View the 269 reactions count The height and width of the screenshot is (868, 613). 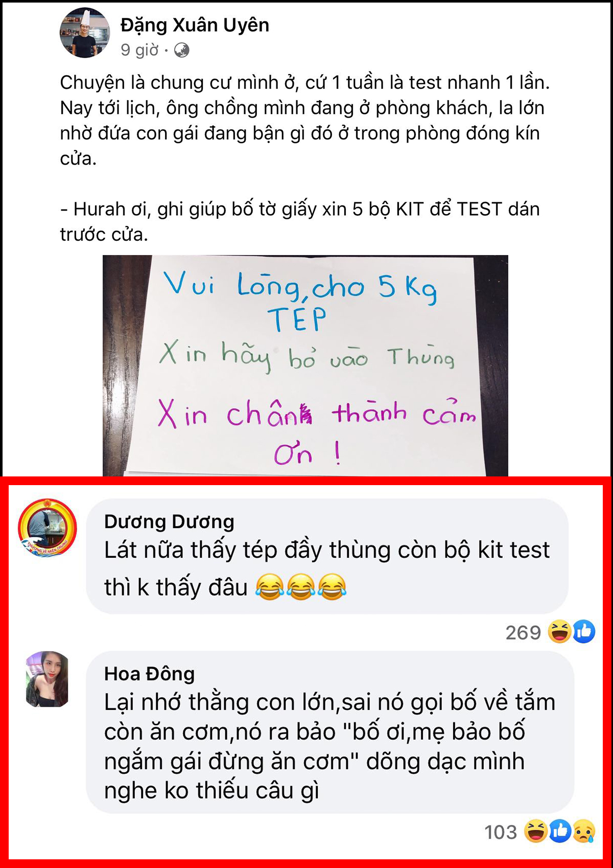click(523, 633)
